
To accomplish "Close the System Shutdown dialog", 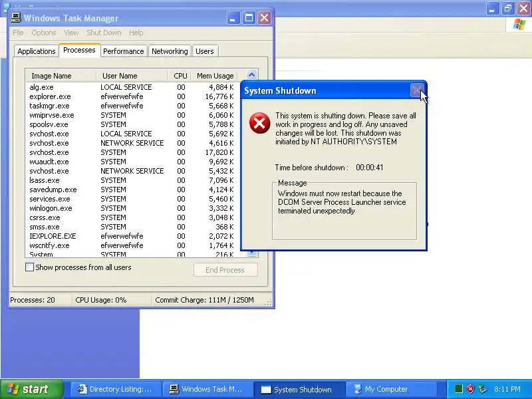I will click(417, 90).
